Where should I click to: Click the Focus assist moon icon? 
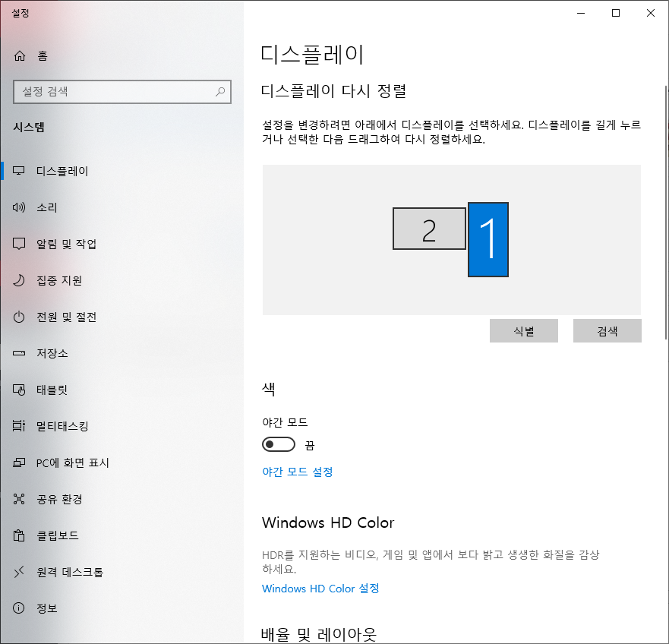tap(20, 280)
